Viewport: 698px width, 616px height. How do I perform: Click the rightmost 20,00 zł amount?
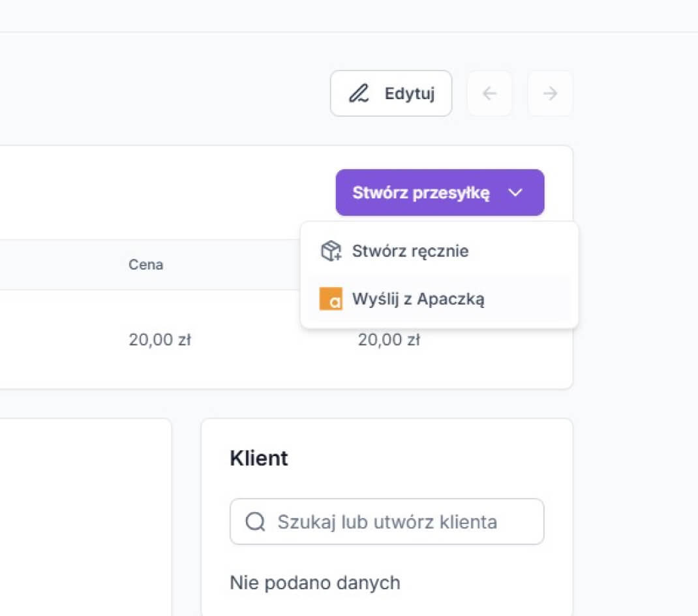click(x=389, y=340)
